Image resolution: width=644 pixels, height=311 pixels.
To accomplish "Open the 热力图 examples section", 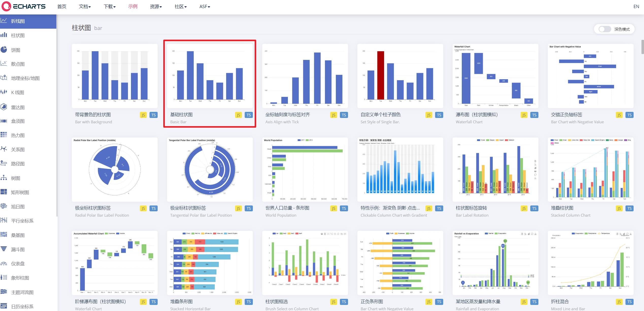I will coord(17,135).
